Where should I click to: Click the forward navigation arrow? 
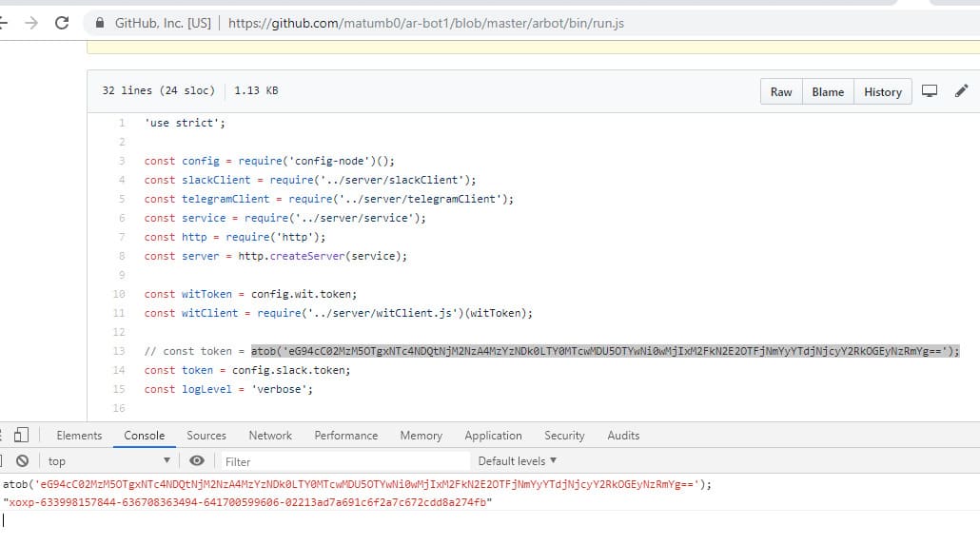(x=30, y=23)
